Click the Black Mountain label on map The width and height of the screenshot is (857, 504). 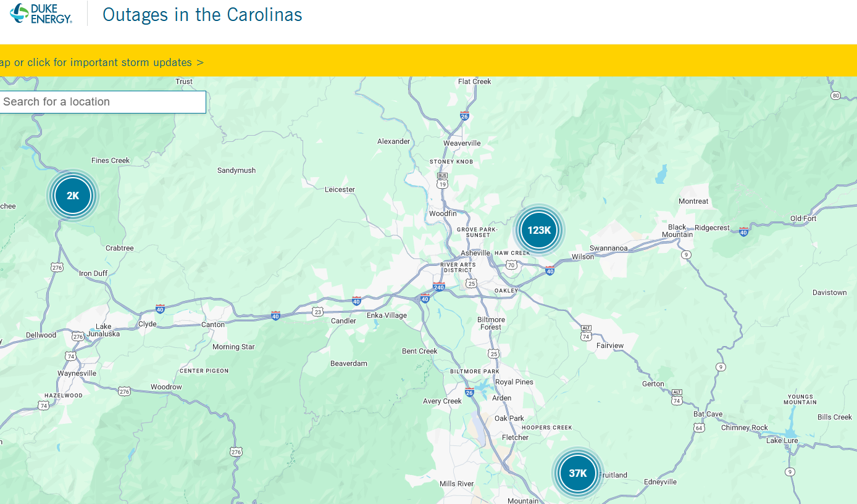pyautogui.click(x=677, y=231)
